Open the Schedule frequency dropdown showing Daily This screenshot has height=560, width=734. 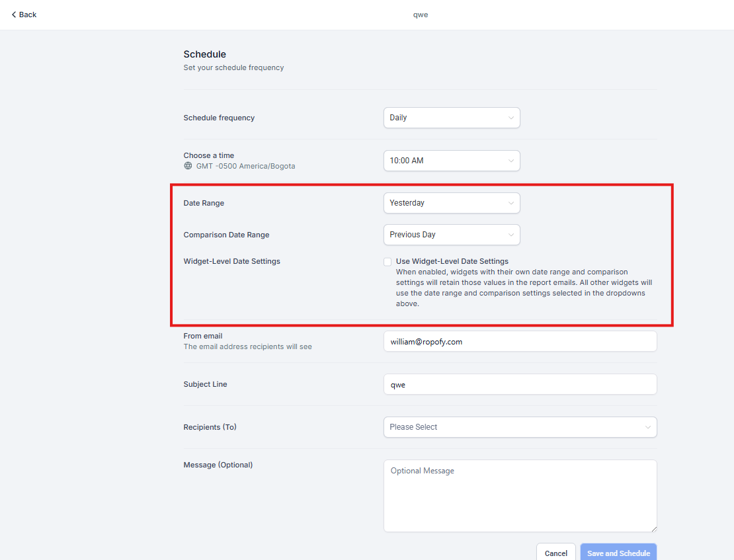444,118
